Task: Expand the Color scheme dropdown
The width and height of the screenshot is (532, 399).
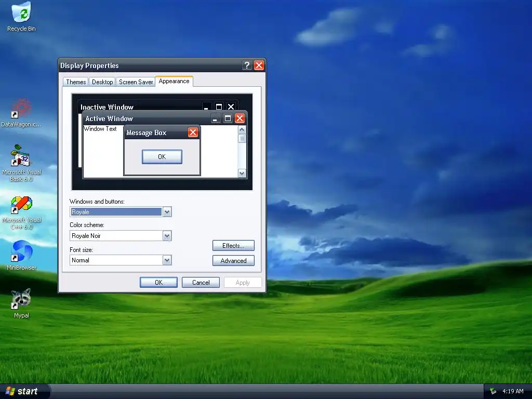Action: coord(167,236)
